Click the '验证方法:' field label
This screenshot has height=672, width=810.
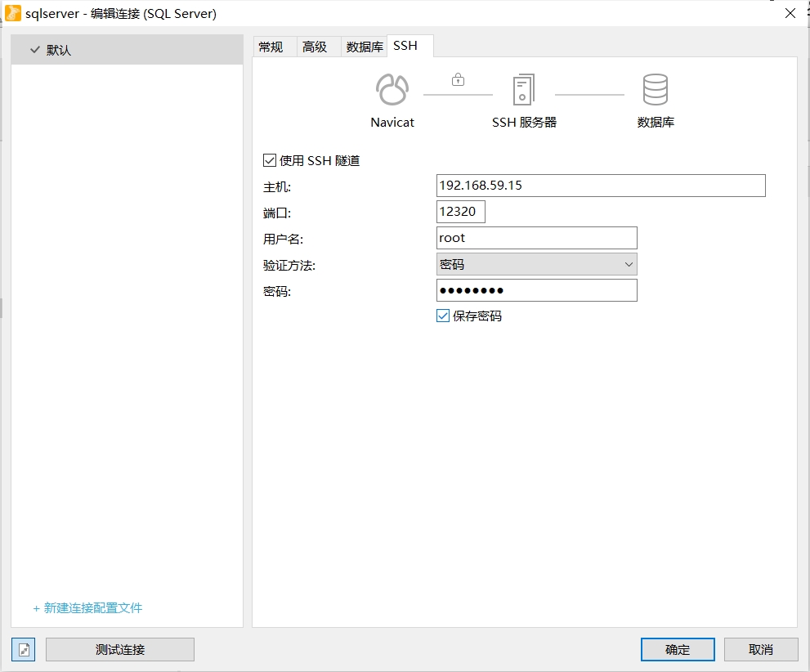(x=289, y=266)
